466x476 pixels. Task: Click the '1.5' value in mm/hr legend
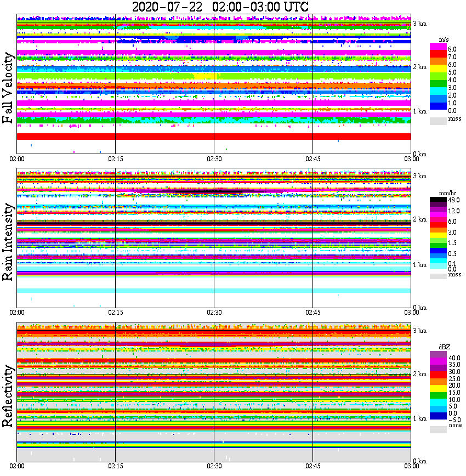[452, 242]
